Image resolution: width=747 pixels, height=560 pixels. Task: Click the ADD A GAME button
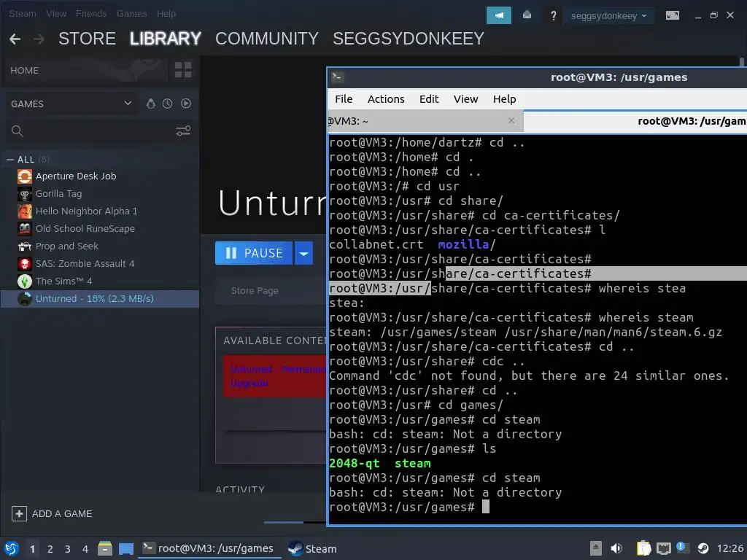tap(52, 514)
